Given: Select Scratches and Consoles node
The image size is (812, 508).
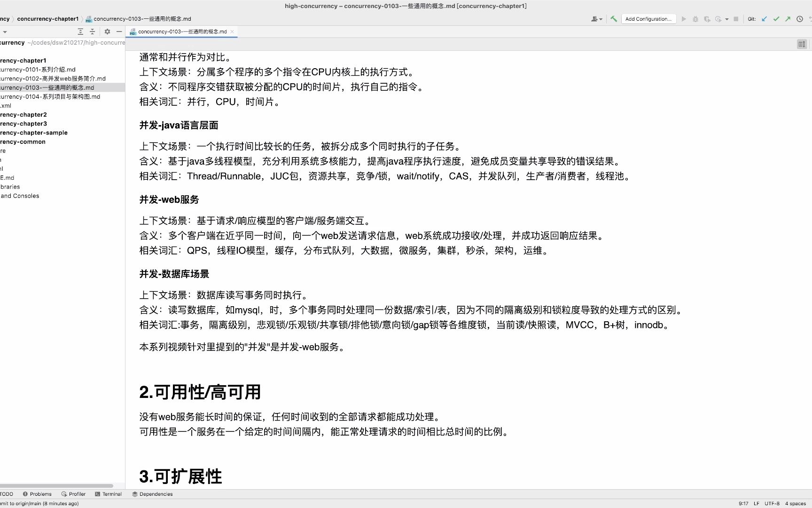Looking at the screenshot, I should tap(20, 196).
